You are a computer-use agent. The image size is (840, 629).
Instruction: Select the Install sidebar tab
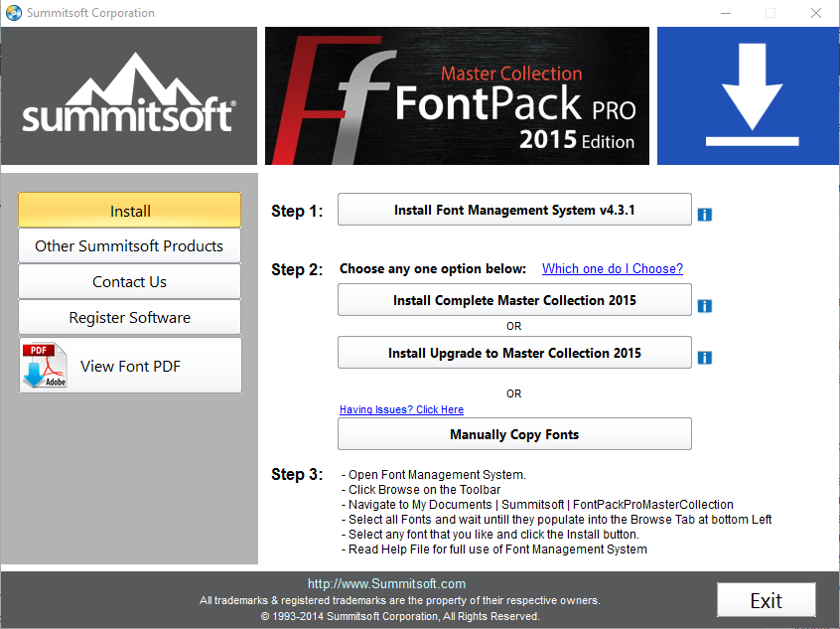point(130,211)
